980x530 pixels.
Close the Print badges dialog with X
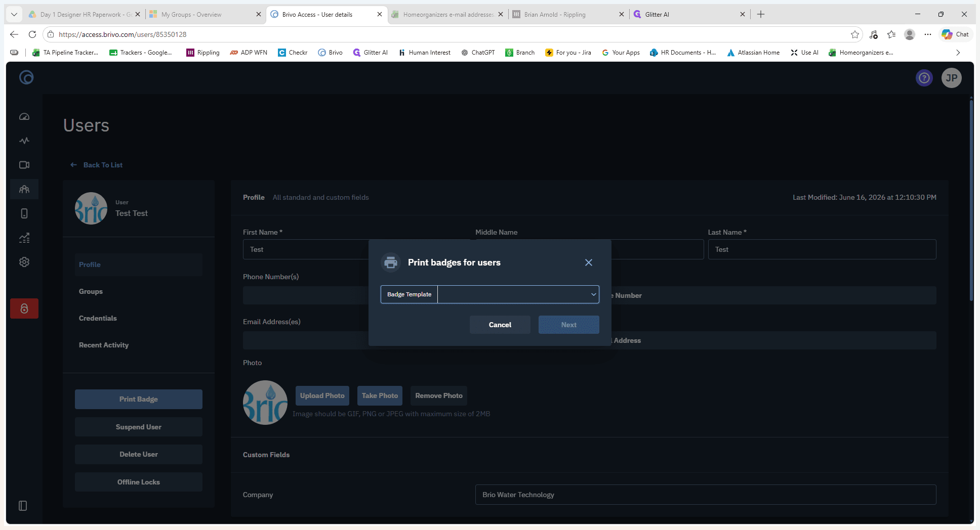pyautogui.click(x=589, y=262)
